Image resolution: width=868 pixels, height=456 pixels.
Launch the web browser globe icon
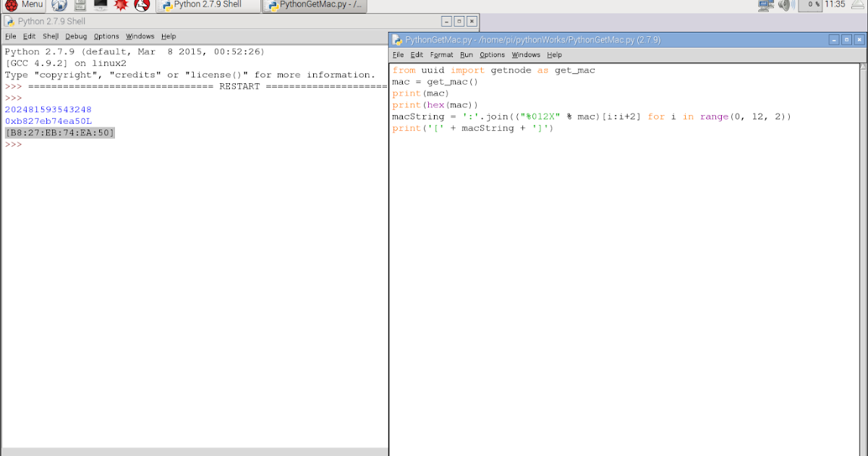pyautogui.click(x=58, y=6)
